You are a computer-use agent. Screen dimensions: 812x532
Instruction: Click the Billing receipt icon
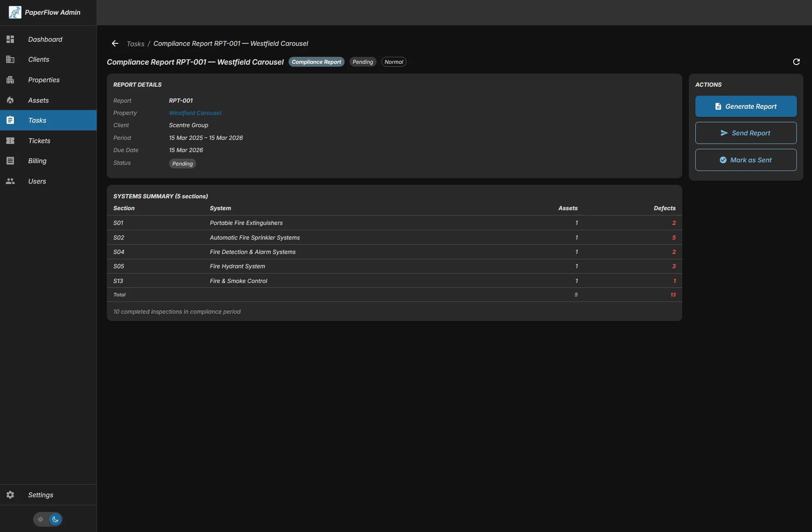click(10, 161)
